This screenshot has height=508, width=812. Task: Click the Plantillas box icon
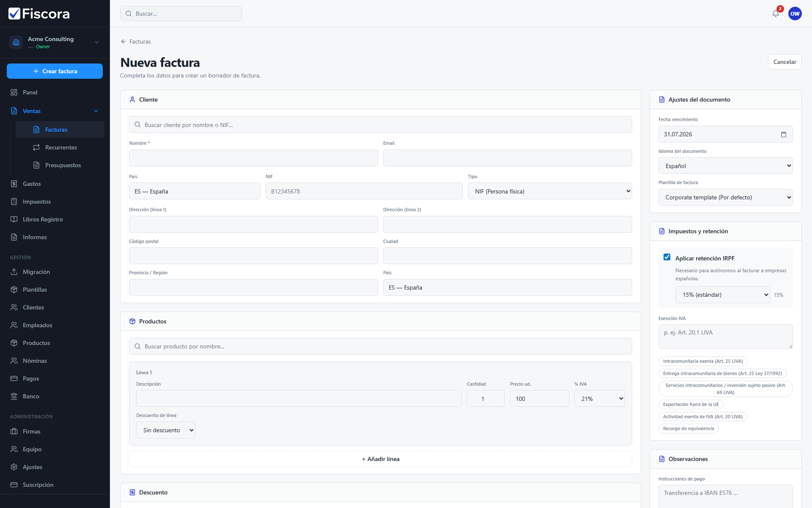(x=14, y=290)
